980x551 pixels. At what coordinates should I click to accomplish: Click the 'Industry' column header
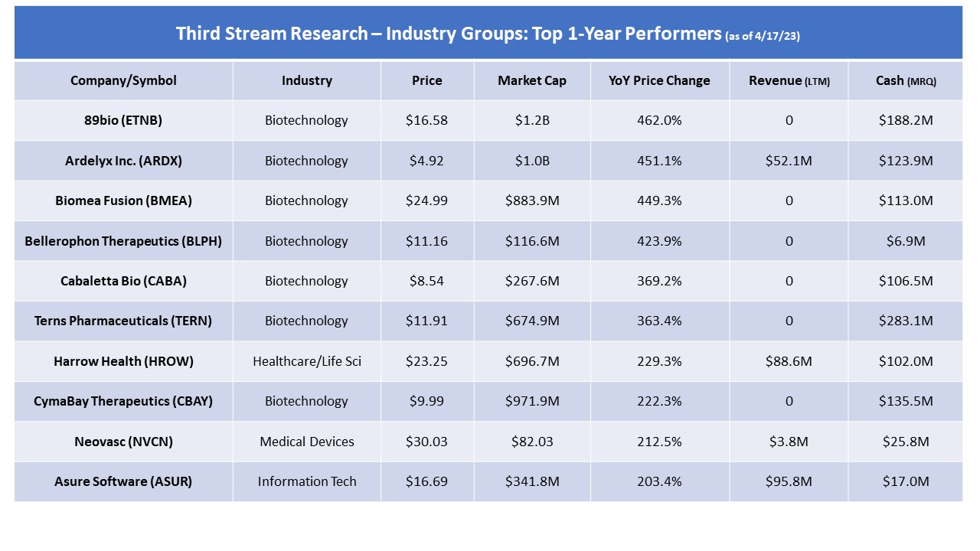pos(306,80)
